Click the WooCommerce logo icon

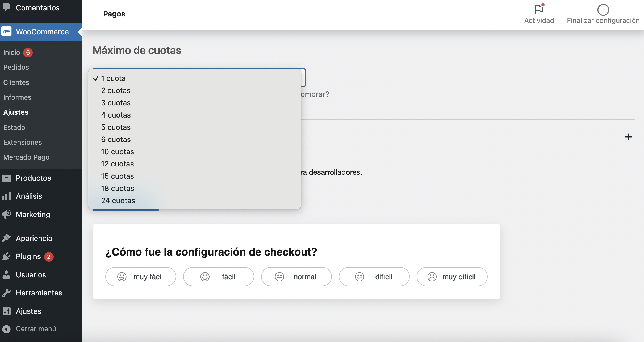click(6, 31)
